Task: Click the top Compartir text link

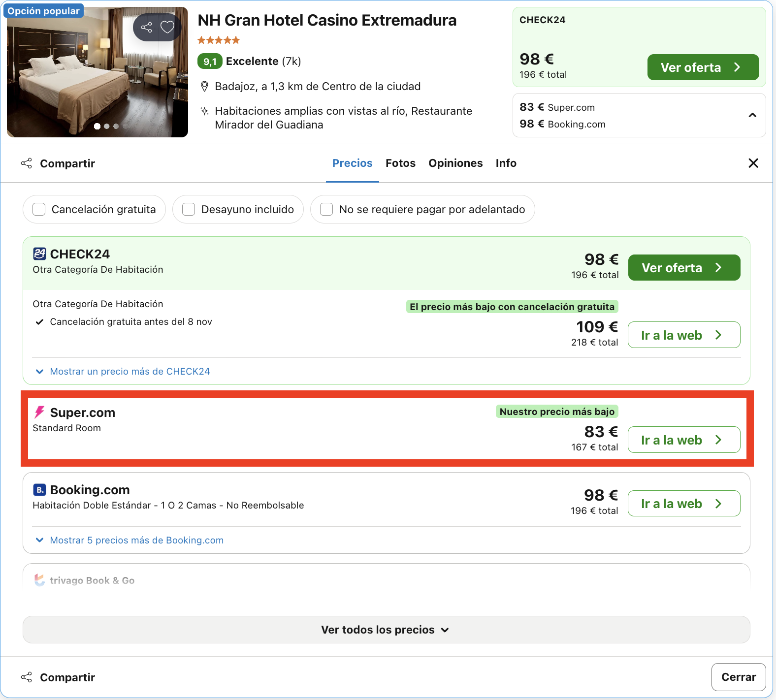Action: point(67,163)
